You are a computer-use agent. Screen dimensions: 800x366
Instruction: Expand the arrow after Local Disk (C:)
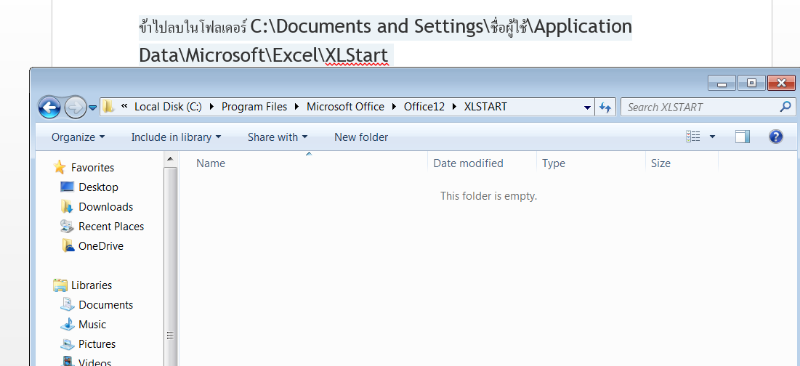point(211,107)
